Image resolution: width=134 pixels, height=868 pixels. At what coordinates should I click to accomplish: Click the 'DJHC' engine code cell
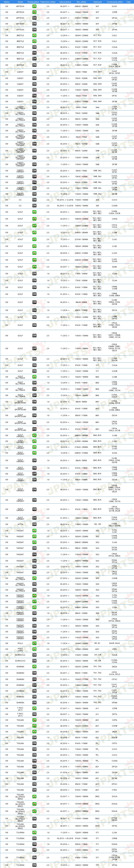114,6
